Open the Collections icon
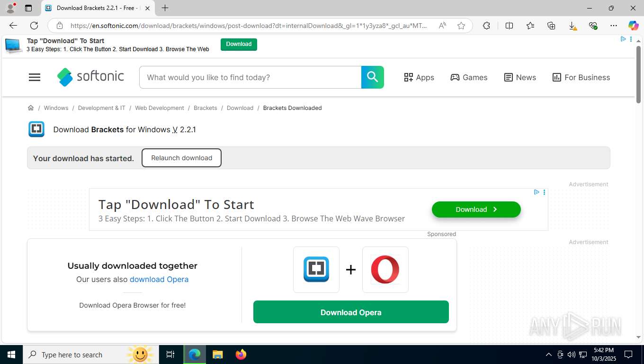Screen dimensions: 644x364 [x=551, y=26]
